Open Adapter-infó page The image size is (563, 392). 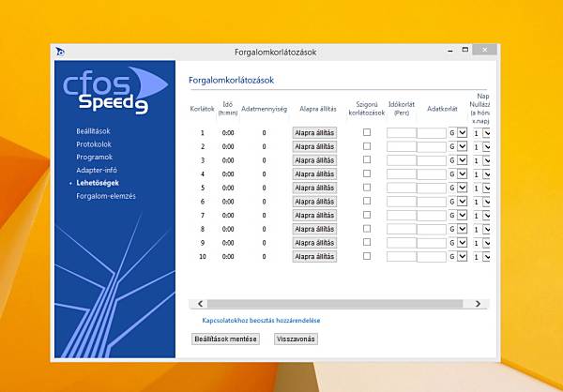coord(97,170)
